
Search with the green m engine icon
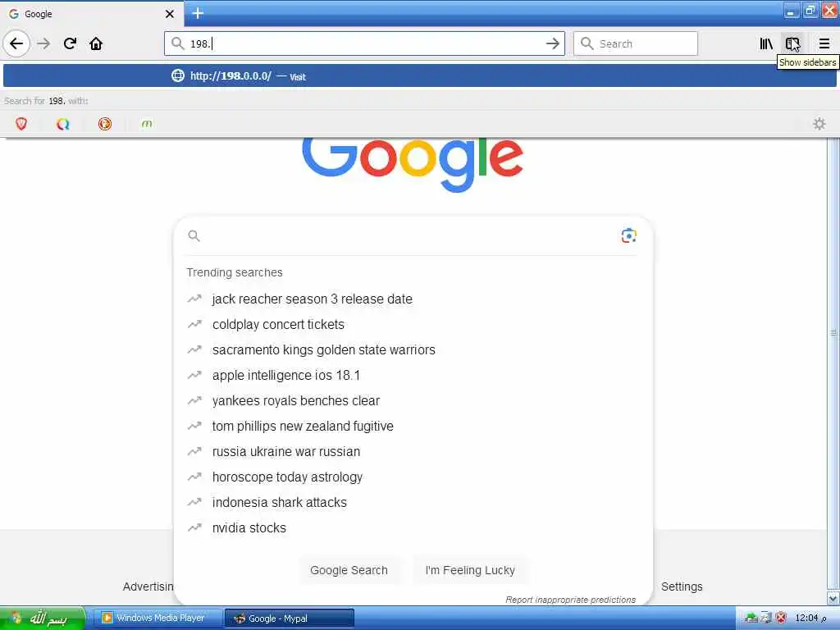click(147, 125)
